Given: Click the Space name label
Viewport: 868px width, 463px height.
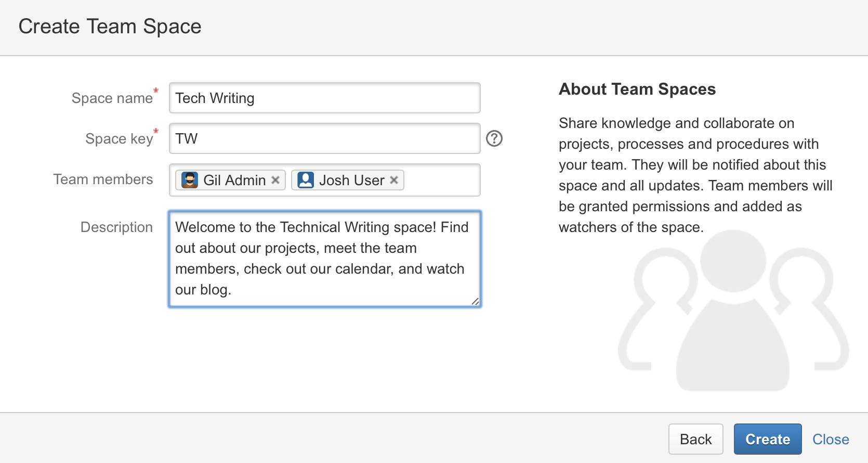Looking at the screenshot, I should coord(112,98).
